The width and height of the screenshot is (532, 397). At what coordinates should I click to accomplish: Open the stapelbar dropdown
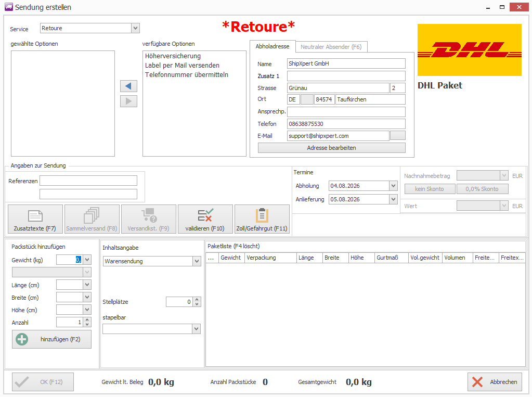(x=197, y=329)
